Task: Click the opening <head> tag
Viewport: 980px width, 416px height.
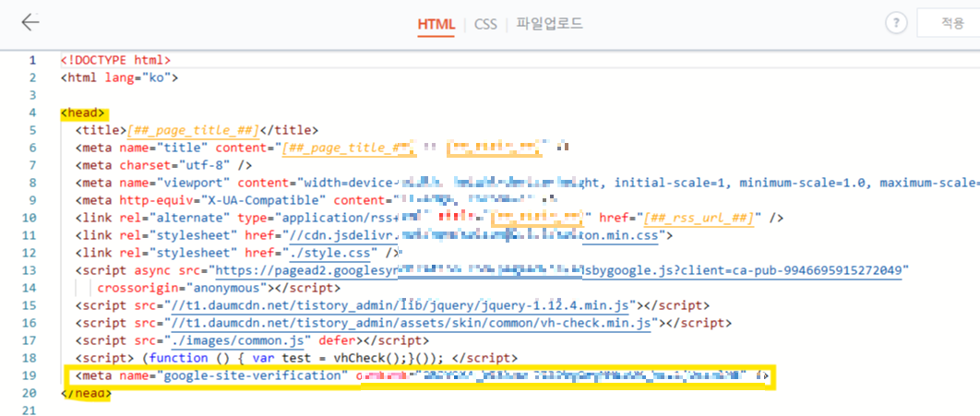Action: point(84,113)
